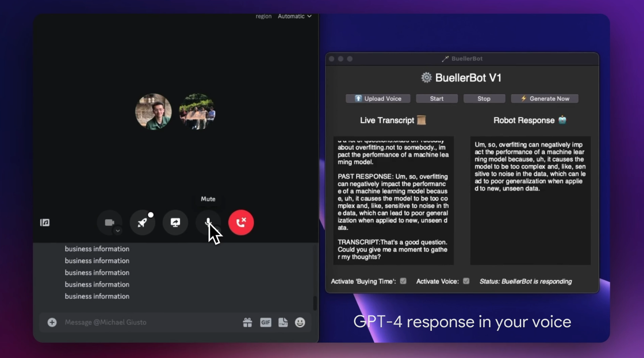Click the plus attachment button in message bar
The height and width of the screenshot is (358, 644).
(52, 322)
